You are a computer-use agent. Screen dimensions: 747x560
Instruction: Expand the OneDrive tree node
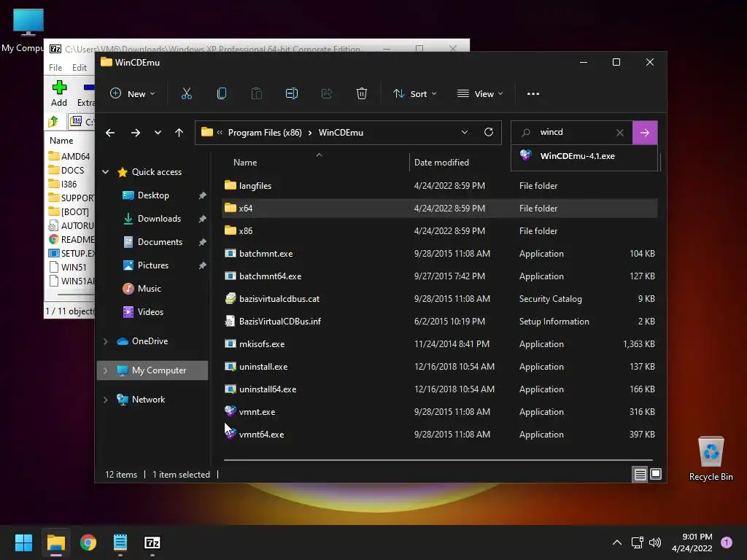click(x=105, y=341)
